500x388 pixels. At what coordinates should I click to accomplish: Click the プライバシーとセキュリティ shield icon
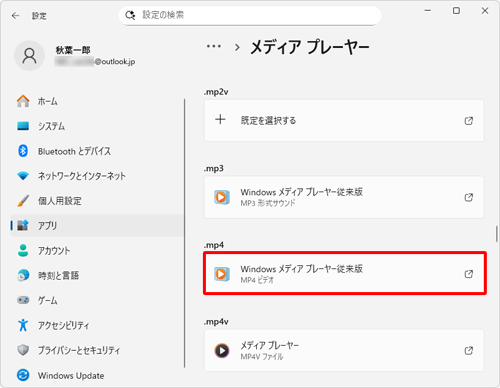(23, 350)
